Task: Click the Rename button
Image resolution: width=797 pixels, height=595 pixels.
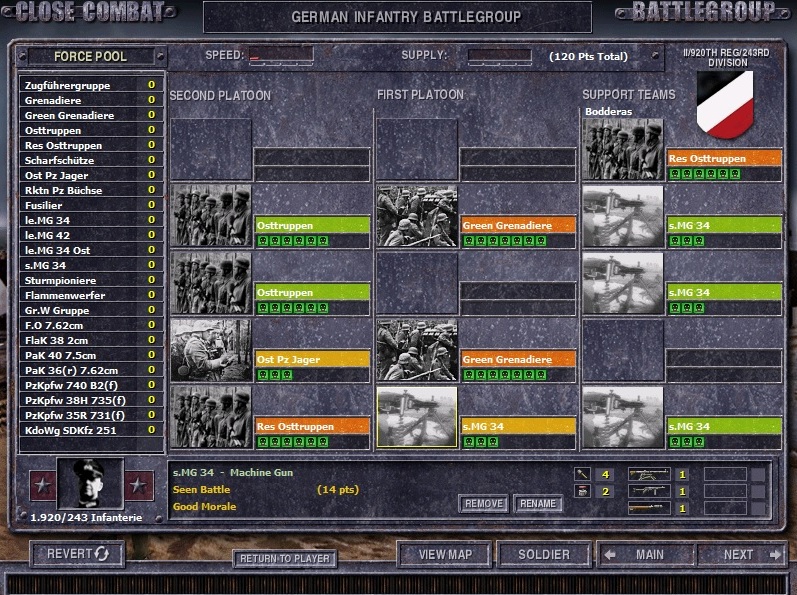Action: [538, 504]
